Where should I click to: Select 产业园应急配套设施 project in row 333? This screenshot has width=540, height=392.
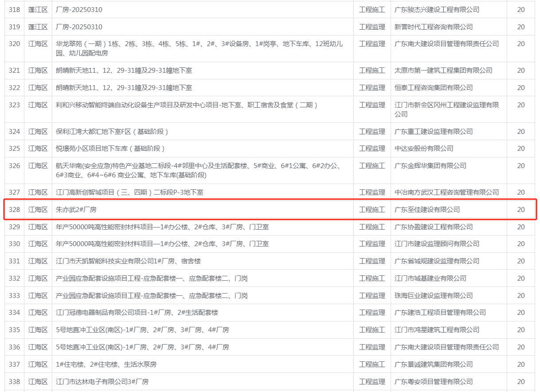[152, 295]
